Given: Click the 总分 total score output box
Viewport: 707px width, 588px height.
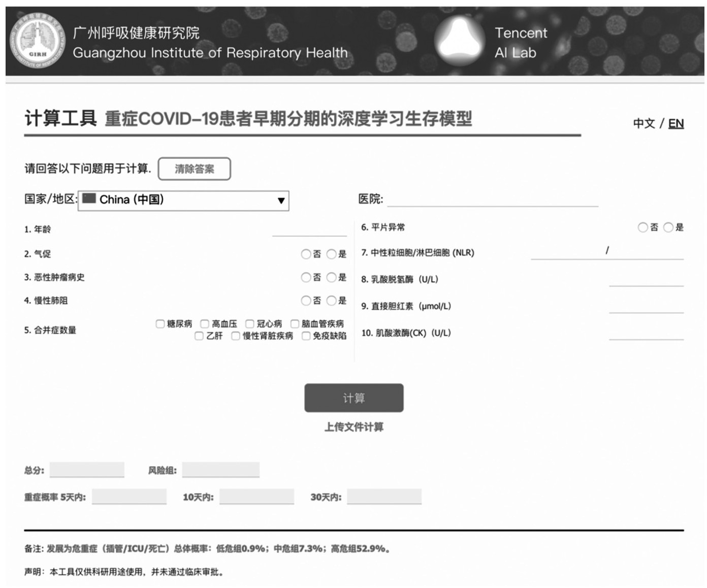Looking at the screenshot, I should tap(87, 470).
